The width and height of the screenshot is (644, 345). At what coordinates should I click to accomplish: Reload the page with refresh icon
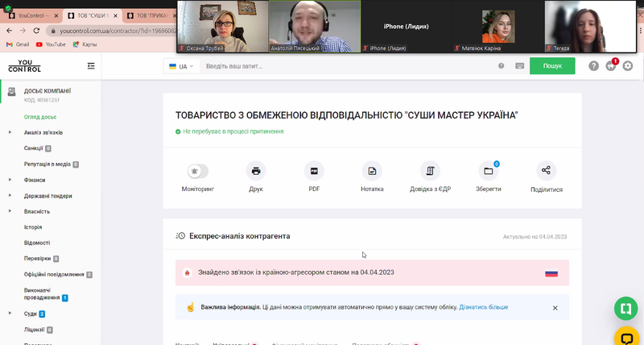coord(36,31)
